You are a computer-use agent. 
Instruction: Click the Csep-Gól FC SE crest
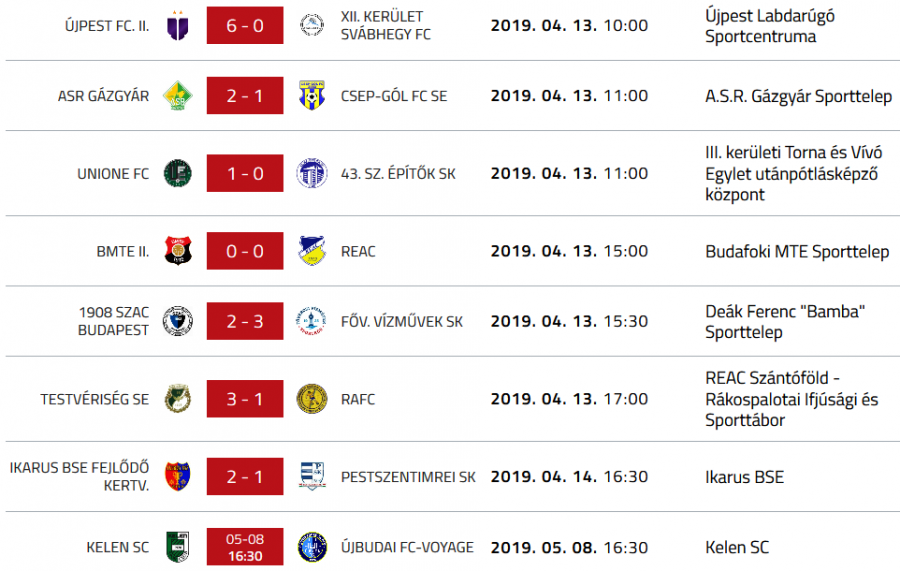(x=312, y=96)
